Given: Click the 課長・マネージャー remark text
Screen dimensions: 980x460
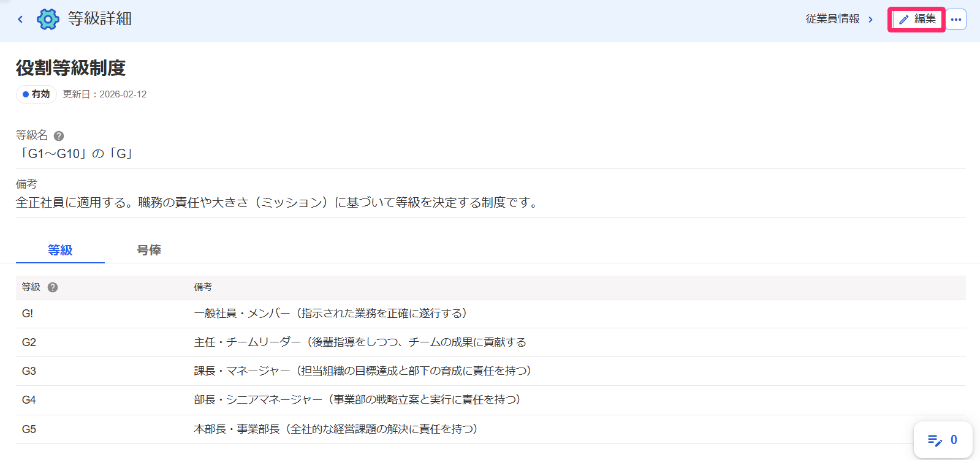Looking at the screenshot, I should [x=363, y=371].
